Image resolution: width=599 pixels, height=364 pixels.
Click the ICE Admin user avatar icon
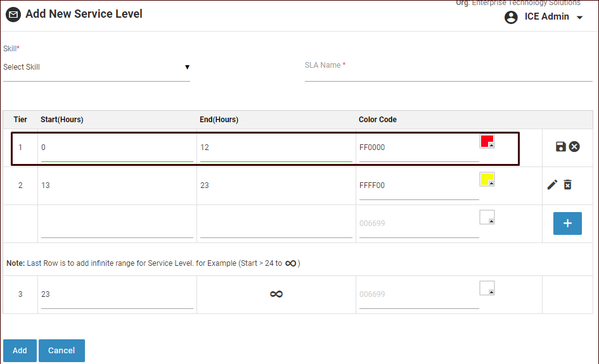tap(511, 17)
